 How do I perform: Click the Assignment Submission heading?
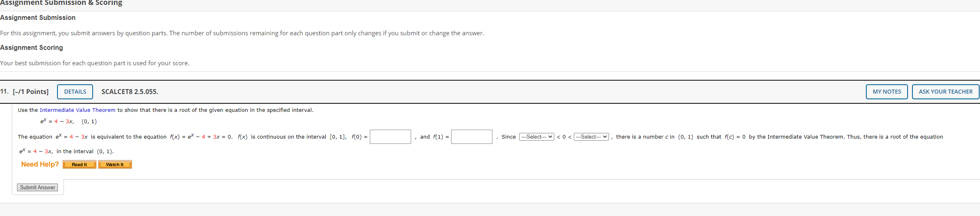38,17
